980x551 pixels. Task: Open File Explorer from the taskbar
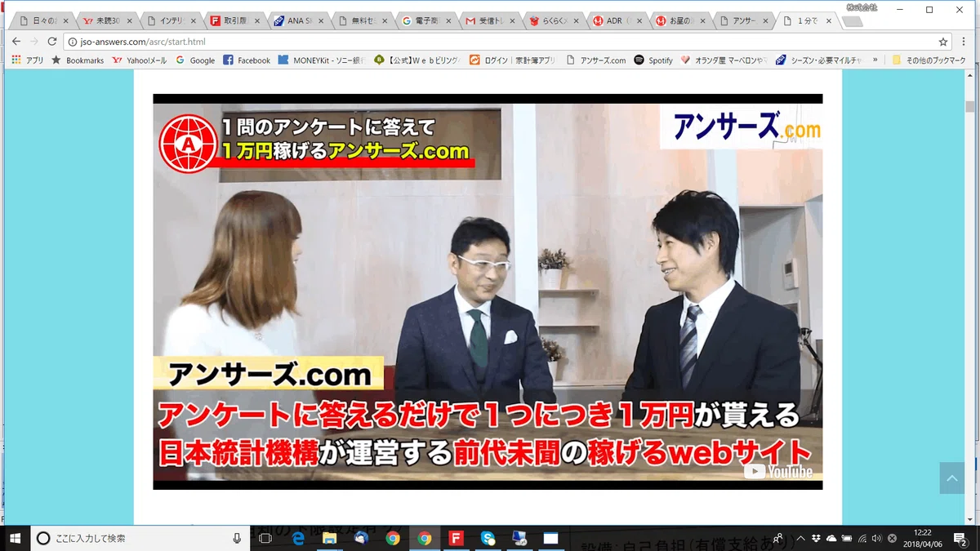tap(330, 538)
